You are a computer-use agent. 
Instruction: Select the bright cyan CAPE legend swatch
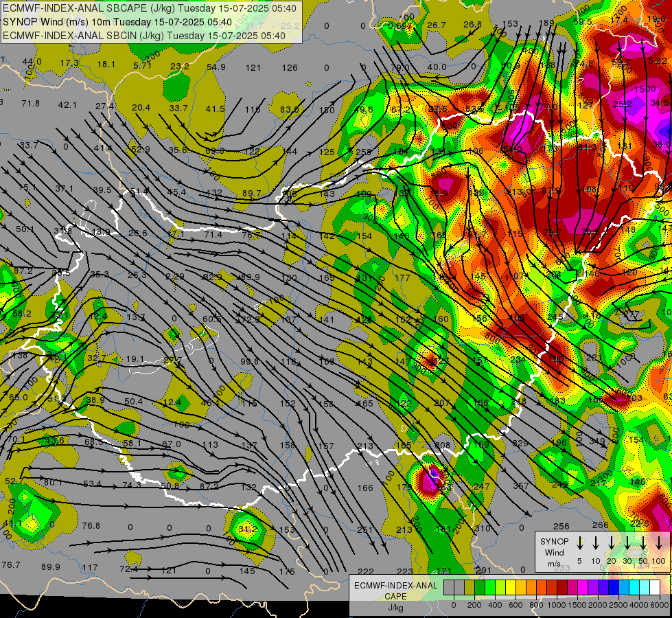[x=634, y=588]
